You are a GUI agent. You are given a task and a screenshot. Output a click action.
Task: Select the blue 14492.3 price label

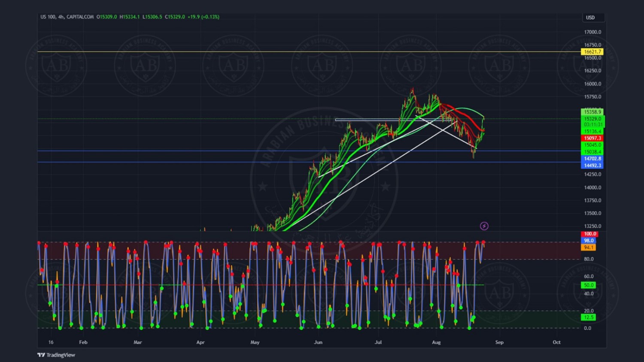coord(592,166)
